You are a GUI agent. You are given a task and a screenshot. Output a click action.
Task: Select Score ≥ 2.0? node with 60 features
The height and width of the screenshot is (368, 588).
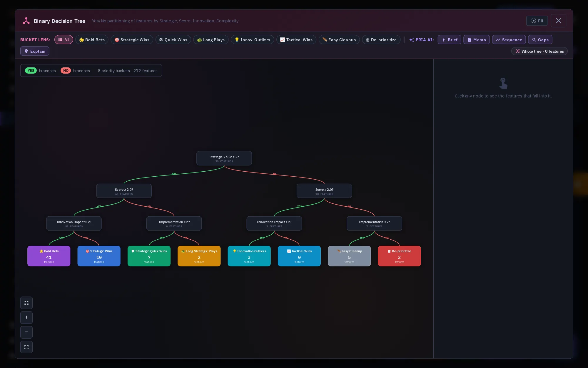[x=124, y=191]
